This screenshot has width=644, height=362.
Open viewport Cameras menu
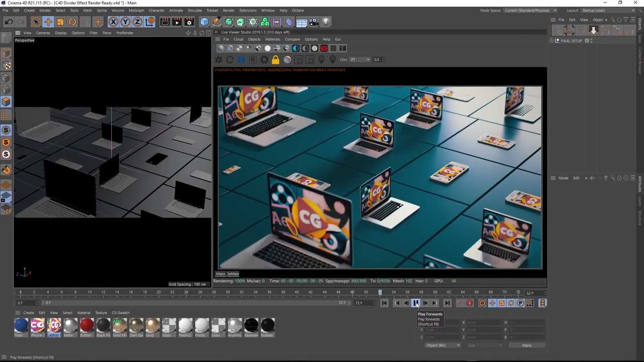coord(43,33)
